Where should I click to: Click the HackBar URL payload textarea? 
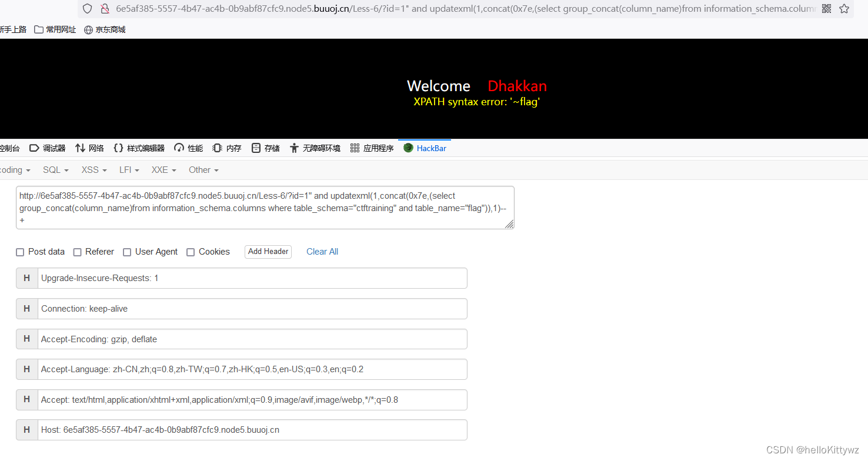265,208
